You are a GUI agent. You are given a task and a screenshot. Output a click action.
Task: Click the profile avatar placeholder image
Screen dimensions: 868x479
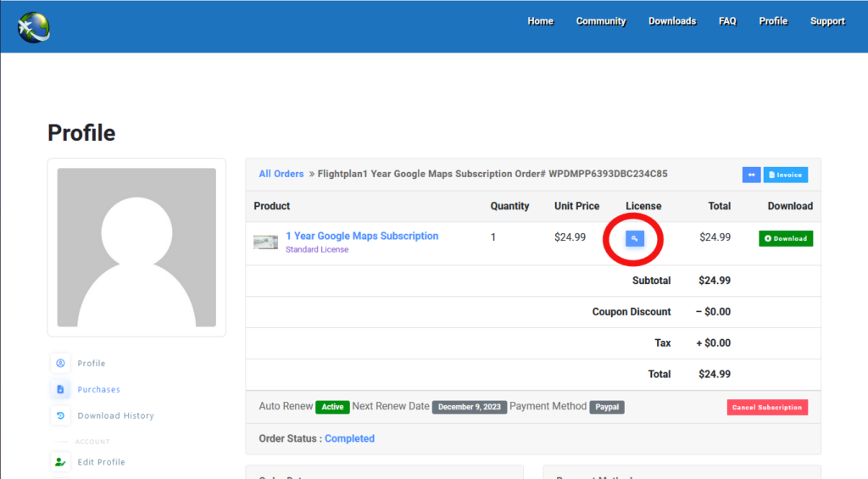coord(136,248)
